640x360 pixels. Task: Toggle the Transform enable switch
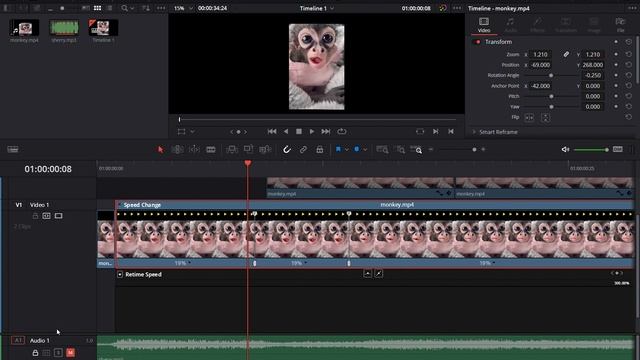pyautogui.click(x=476, y=42)
